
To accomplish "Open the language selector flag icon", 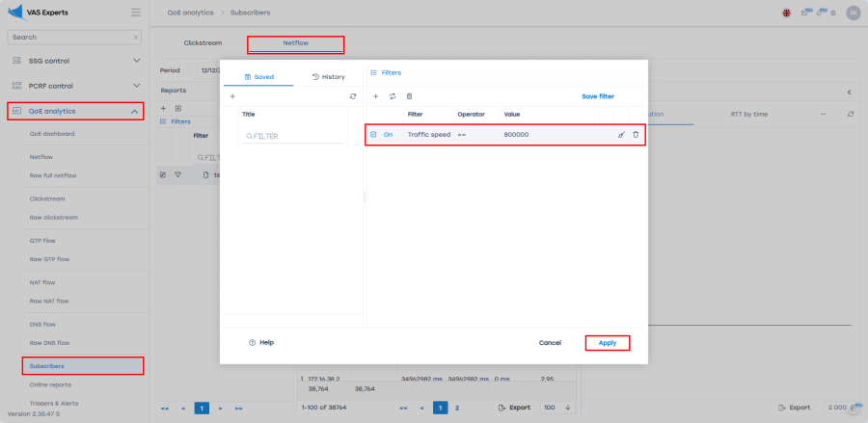I will (787, 13).
